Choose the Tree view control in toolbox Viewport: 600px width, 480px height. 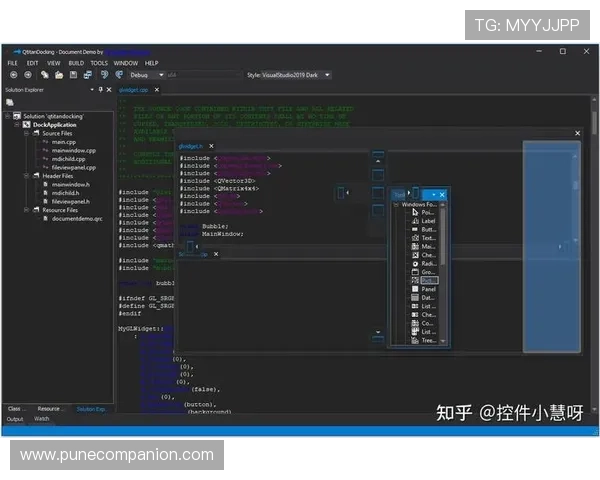[414, 340]
